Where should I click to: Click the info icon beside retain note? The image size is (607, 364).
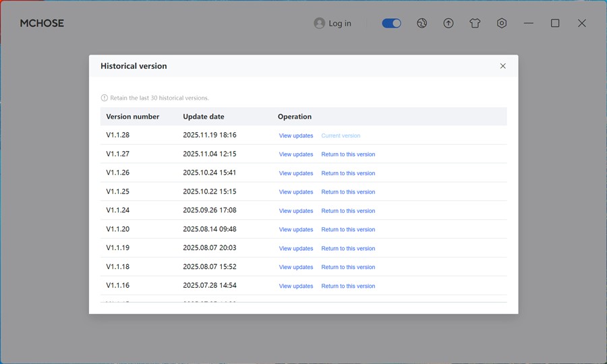coord(105,98)
